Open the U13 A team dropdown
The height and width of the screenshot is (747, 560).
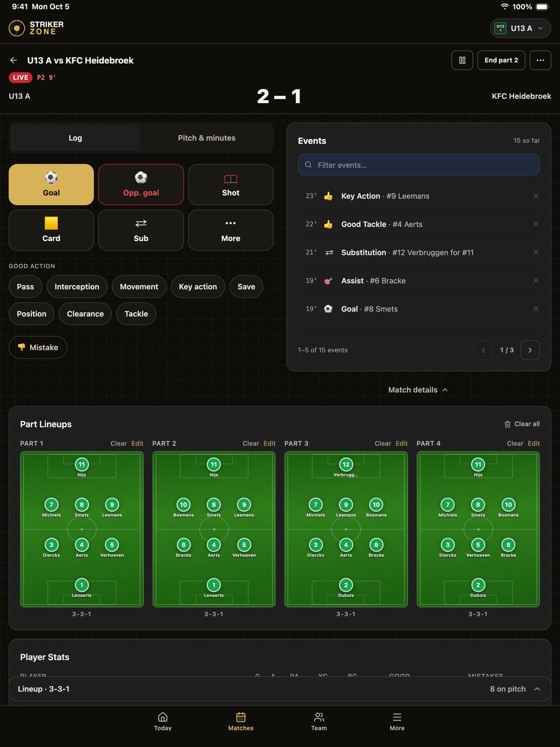(x=521, y=28)
